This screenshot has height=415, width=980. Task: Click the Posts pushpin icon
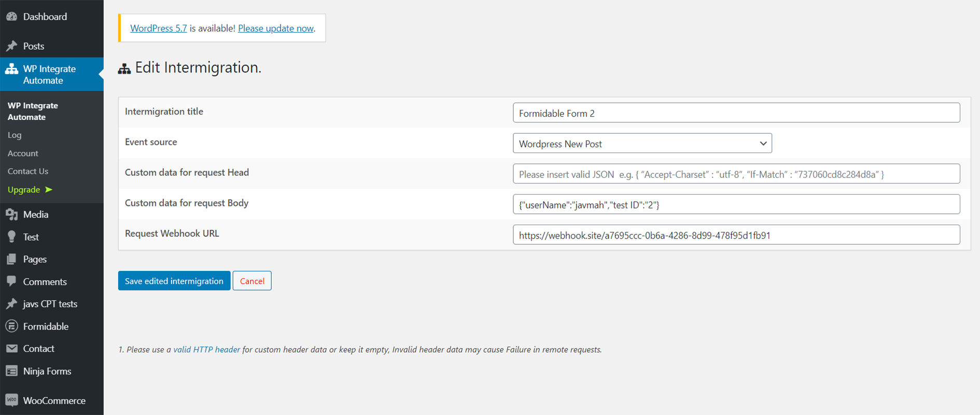[x=12, y=46]
